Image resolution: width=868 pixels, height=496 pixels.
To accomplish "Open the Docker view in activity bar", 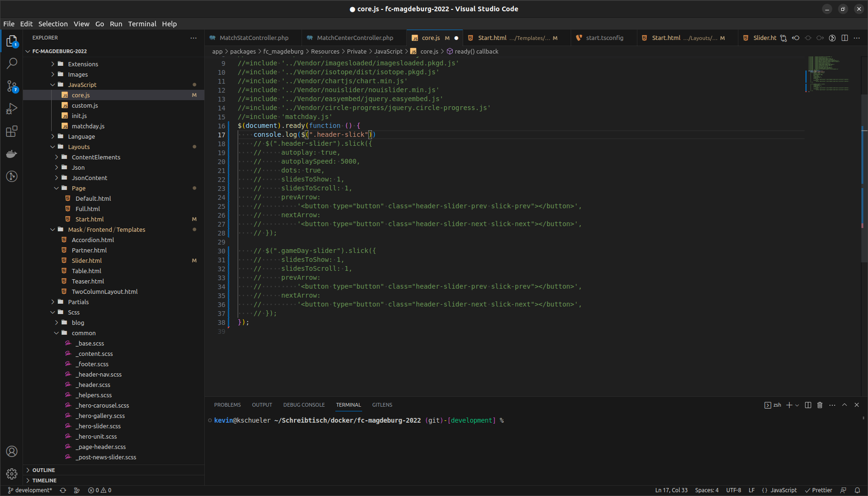I will 12,154.
